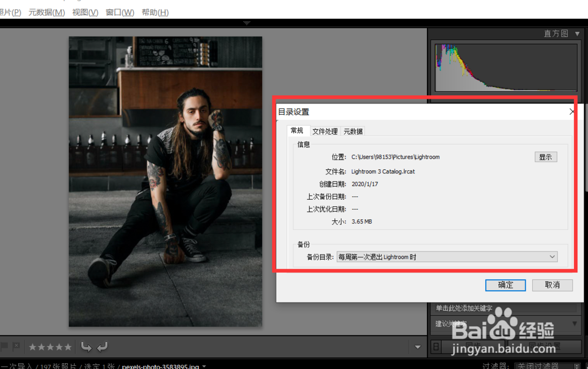Image resolution: width=588 pixels, height=369 pixels.
Task: Switch to the 文件处理 tab
Action: click(325, 132)
